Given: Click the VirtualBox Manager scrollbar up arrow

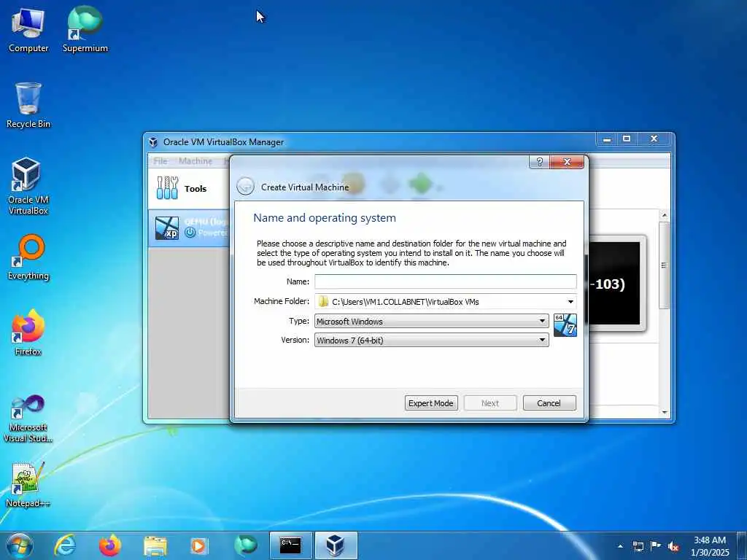Looking at the screenshot, I should (x=664, y=216).
